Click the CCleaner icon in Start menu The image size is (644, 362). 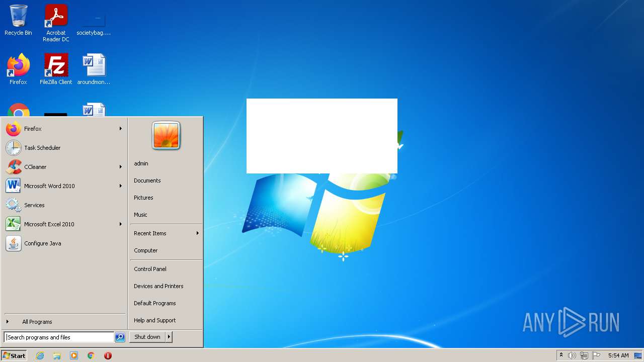14,167
